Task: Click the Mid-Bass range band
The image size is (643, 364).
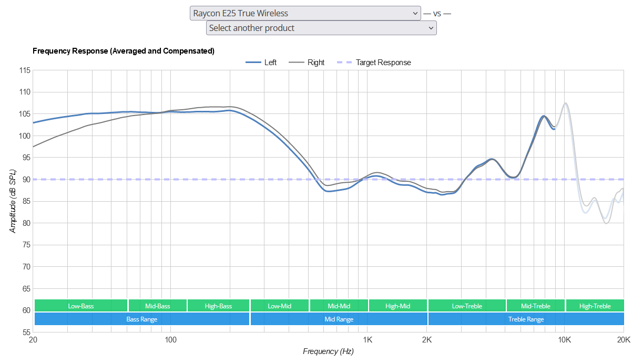Action: click(x=157, y=306)
